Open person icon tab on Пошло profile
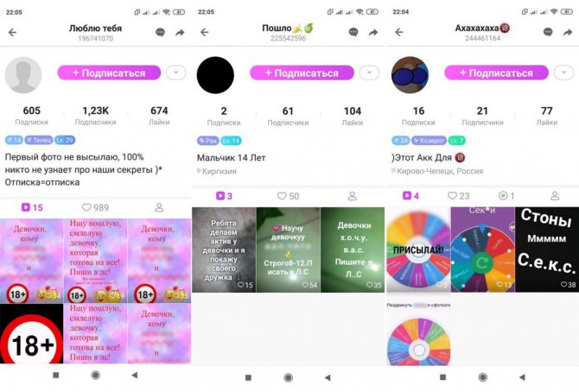 [353, 196]
